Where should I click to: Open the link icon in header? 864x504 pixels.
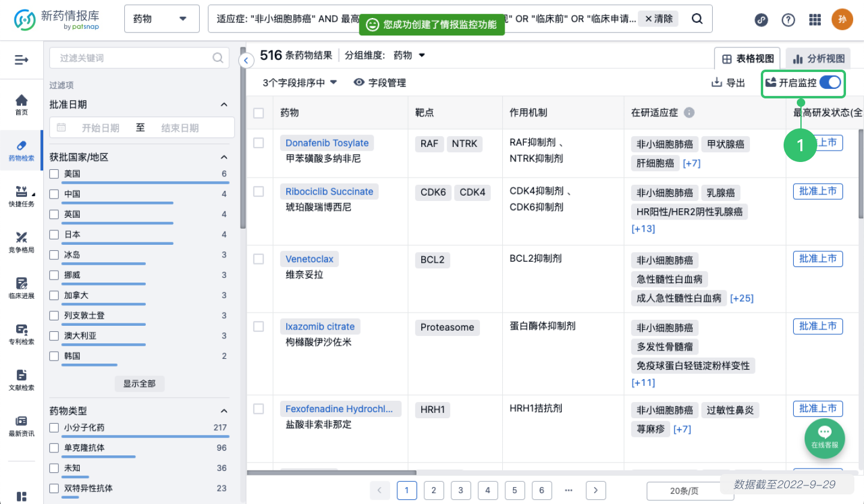click(761, 19)
